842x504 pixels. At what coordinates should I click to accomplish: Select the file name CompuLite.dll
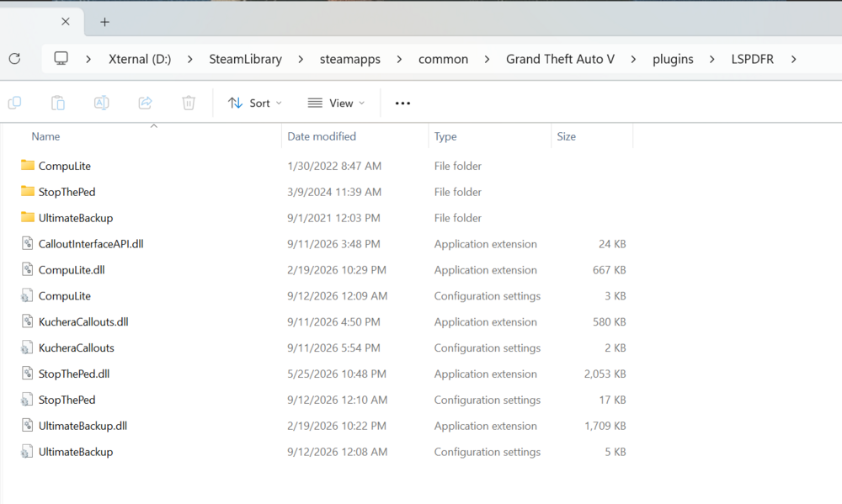pos(72,269)
